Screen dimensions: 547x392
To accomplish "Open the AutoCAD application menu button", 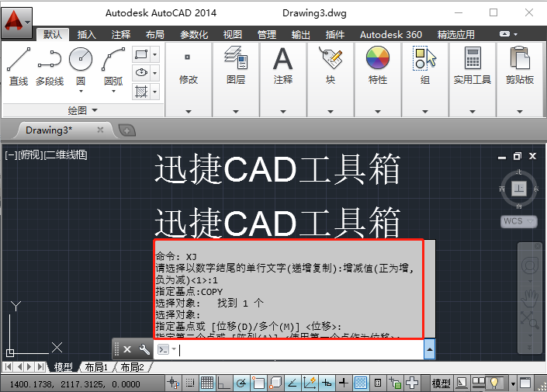I will 16,23.
